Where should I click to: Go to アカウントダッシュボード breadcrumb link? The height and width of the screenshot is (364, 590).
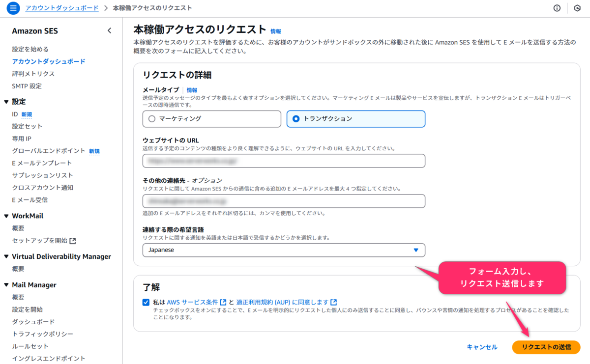[x=61, y=8]
